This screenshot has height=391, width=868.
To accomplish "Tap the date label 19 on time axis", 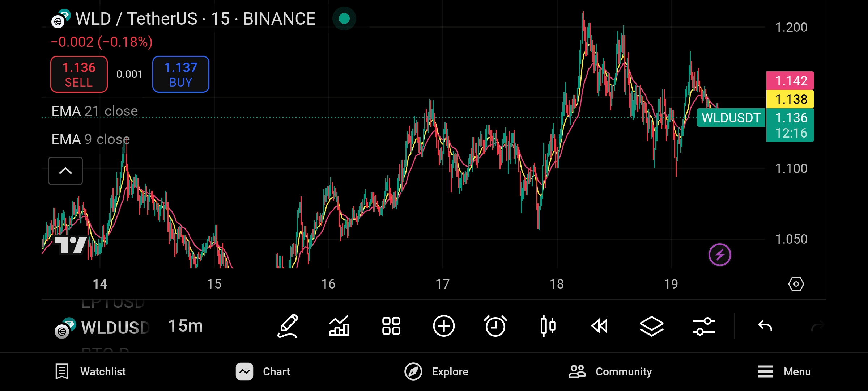I will point(671,284).
